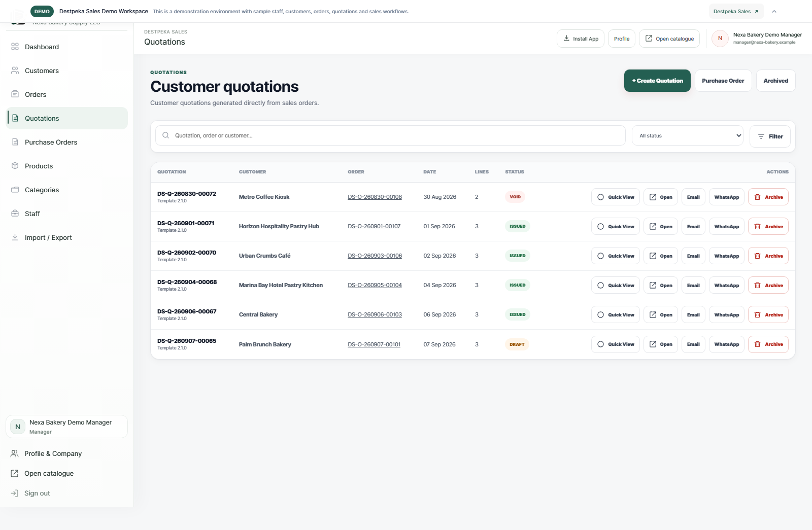812x530 pixels.
Task: Sign out from the sidebar
Action: tap(66, 493)
